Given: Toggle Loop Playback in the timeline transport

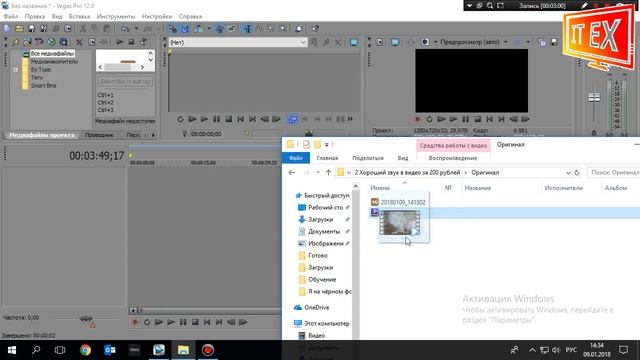Looking at the screenshot, I should click(147, 322).
